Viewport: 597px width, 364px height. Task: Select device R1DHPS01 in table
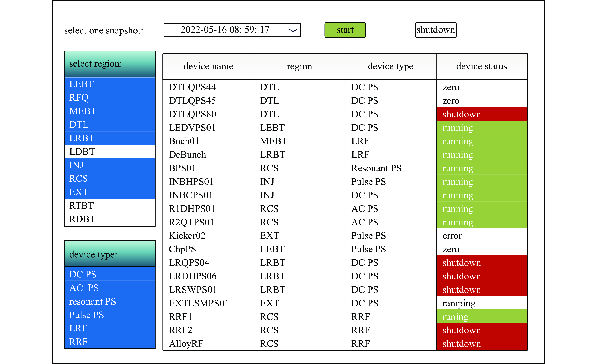pyautogui.click(x=192, y=209)
